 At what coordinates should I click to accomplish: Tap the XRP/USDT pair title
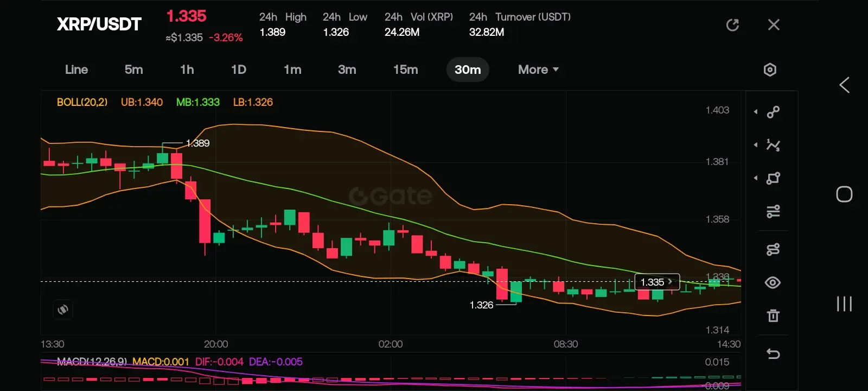(99, 24)
